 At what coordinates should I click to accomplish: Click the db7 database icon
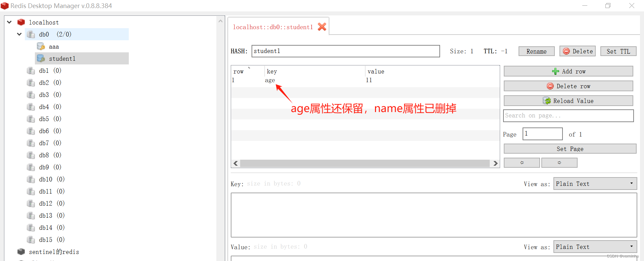pyautogui.click(x=31, y=143)
